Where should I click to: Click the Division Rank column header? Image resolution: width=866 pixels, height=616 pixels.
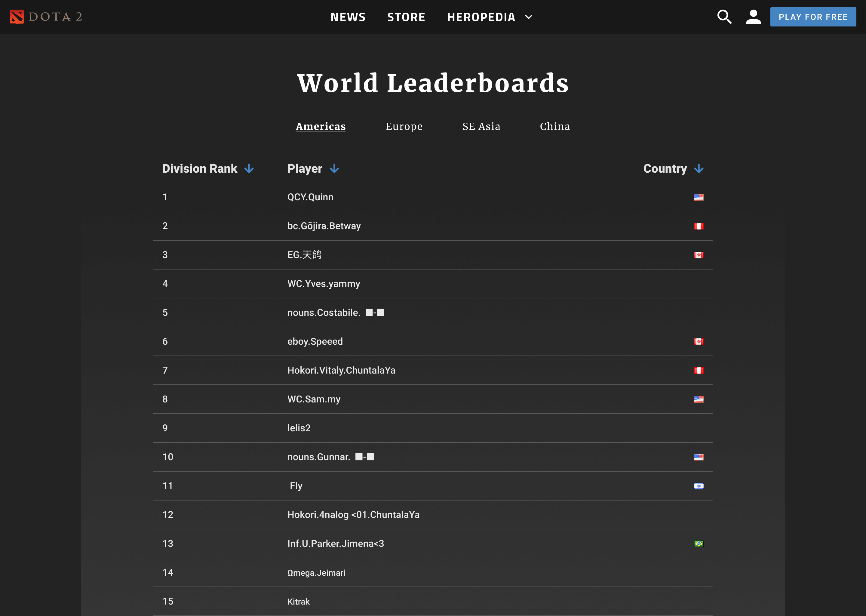[199, 168]
